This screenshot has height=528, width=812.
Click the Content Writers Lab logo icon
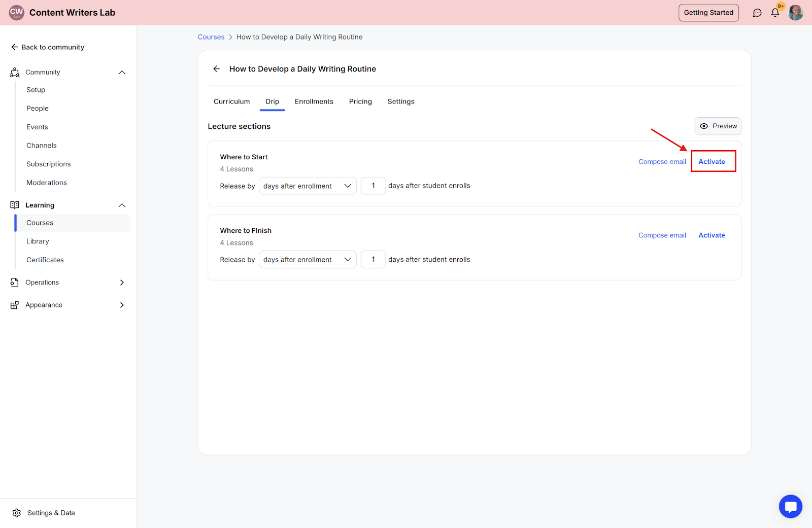pyautogui.click(x=17, y=13)
